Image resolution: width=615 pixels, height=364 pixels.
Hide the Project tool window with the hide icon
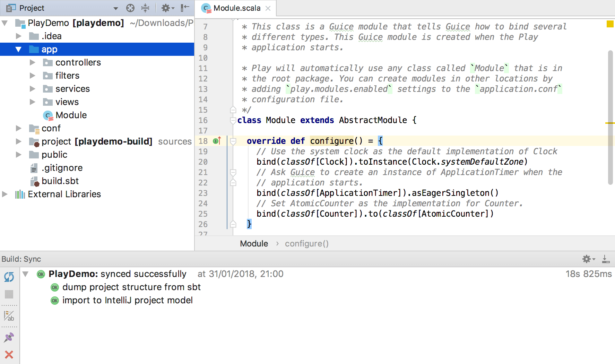coord(185,8)
